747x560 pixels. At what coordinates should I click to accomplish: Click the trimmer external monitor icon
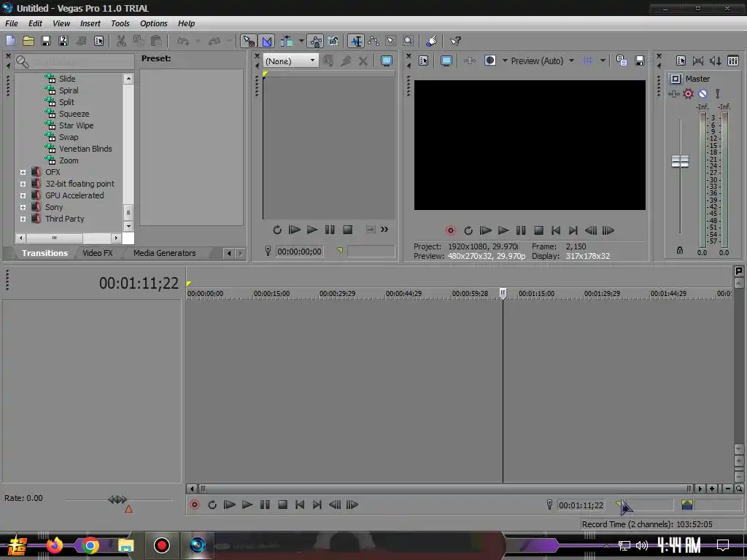click(387, 61)
